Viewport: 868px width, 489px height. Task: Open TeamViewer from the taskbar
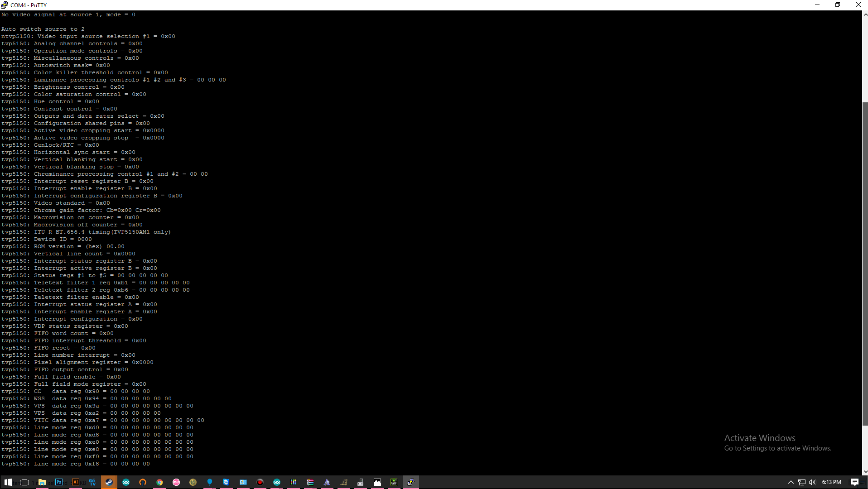[x=226, y=482]
